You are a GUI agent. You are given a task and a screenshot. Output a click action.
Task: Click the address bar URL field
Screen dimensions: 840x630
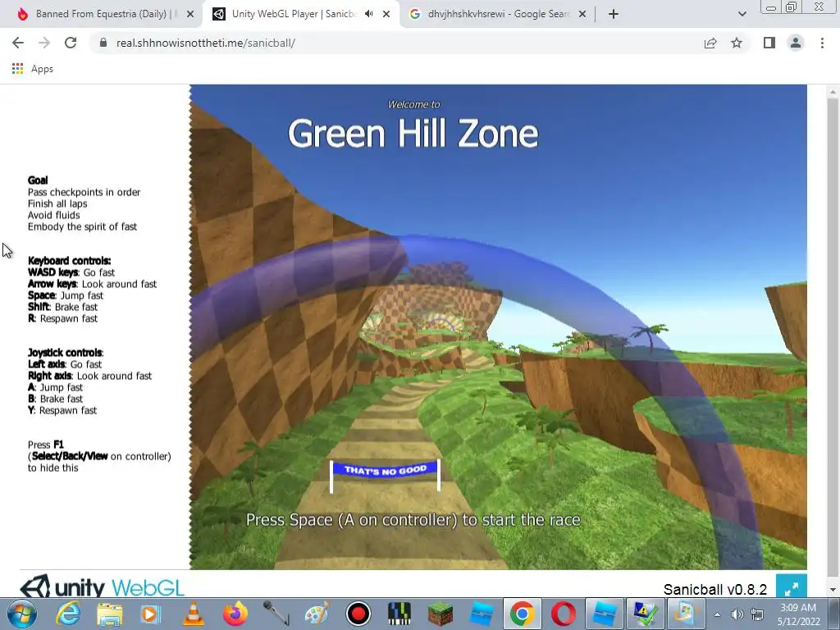(396, 43)
